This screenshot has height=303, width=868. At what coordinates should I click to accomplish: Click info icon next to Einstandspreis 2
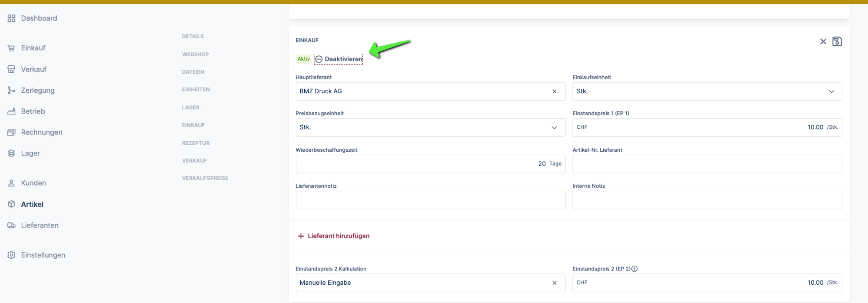635,269
